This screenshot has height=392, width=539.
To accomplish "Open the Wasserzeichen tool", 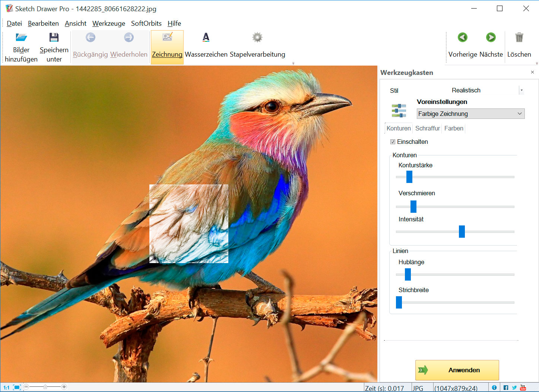I will [x=206, y=38].
